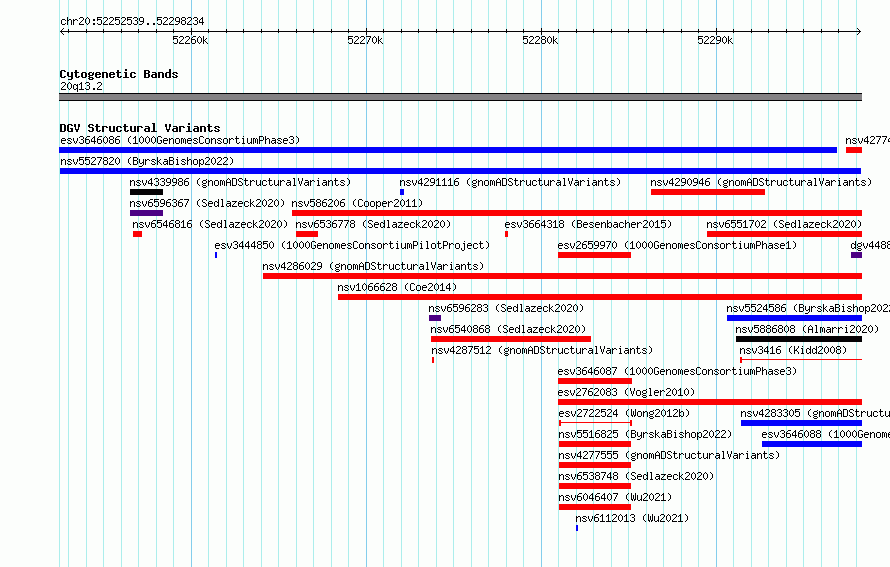Click the purple nsv6596367 variant bar
890x567 pixels.
(146, 213)
